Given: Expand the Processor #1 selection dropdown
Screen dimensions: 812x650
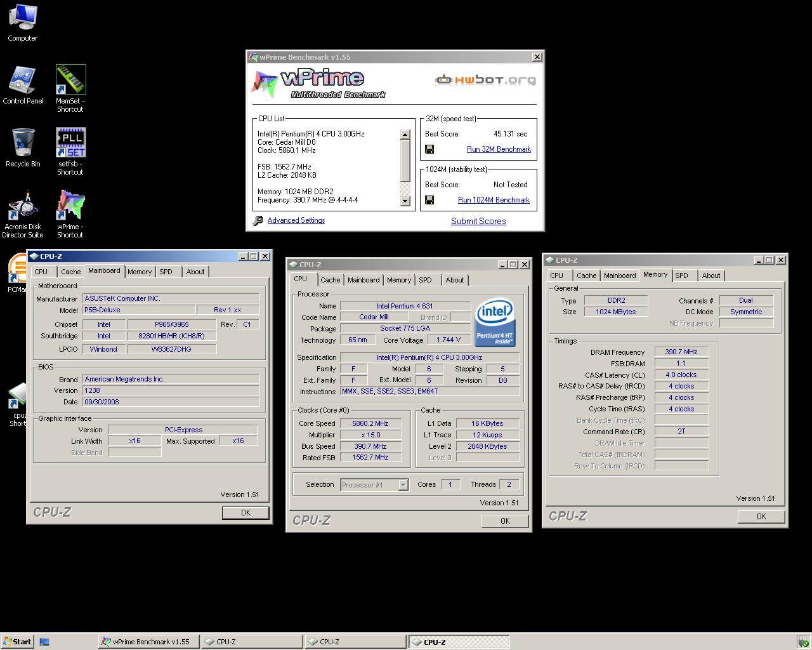Looking at the screenshot, I should 403,485.
